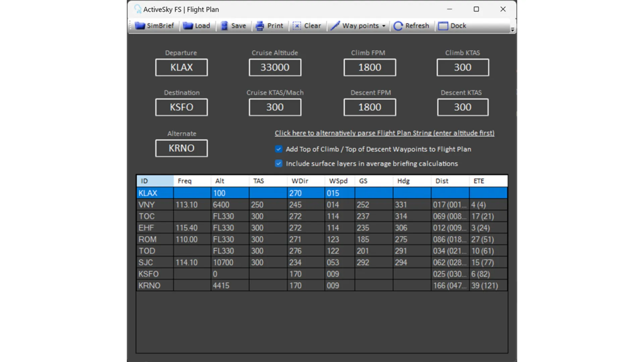644x362 pixels.
Task: Toggle Add Top of Climb / Descent Waypoints checkbox
Action: click(x=279, y=149)
